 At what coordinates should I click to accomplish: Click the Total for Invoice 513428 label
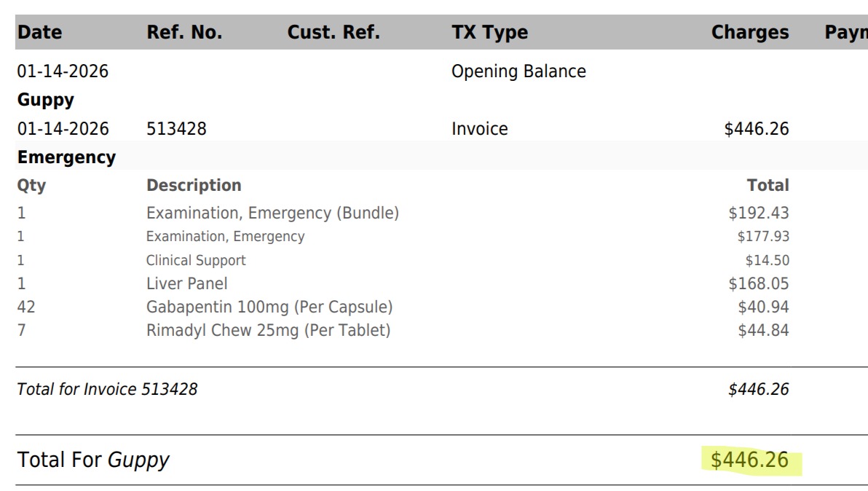107,389
